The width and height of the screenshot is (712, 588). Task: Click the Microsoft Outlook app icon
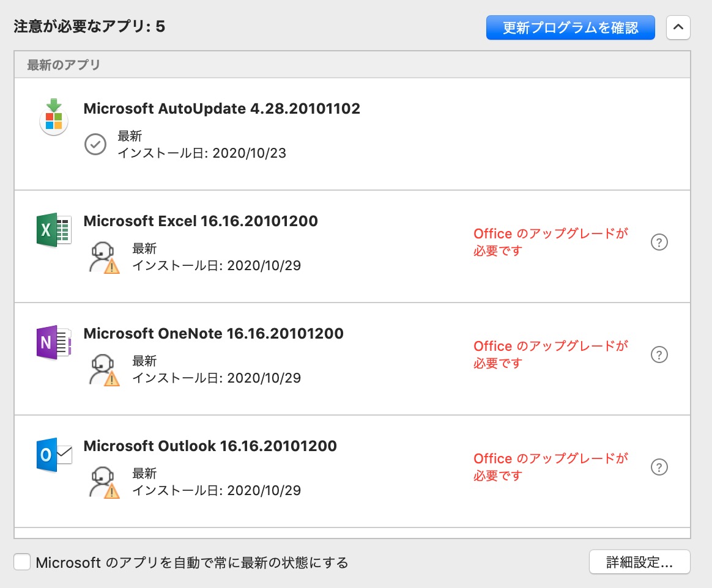pos(54,455)
